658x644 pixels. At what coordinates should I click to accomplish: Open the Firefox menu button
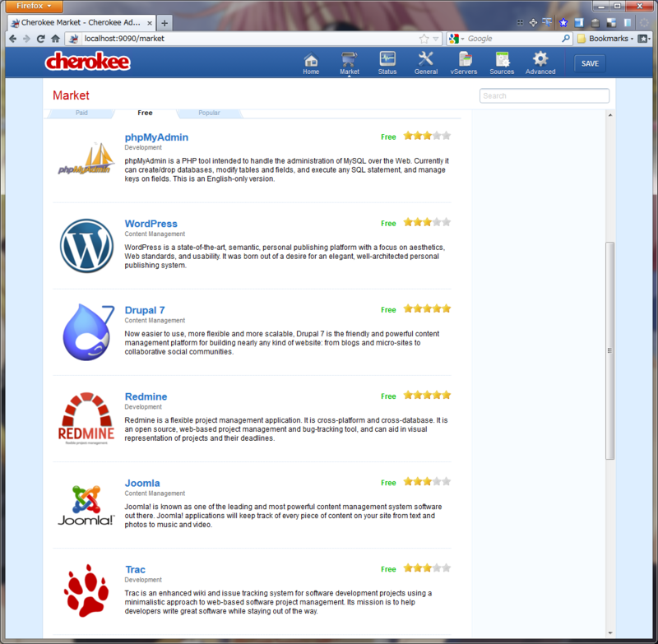[34, 6]
